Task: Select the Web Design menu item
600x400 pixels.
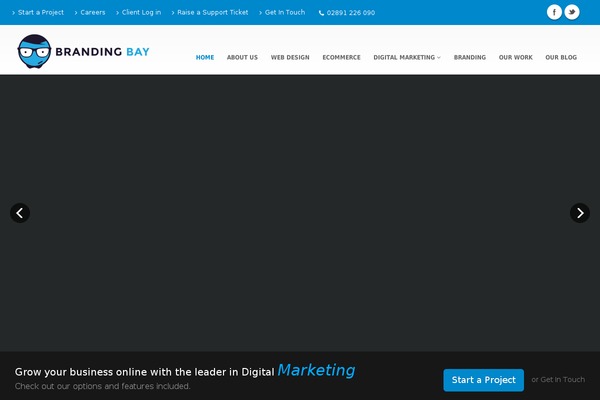Action: pyautogui.click(x=290, y=57)
